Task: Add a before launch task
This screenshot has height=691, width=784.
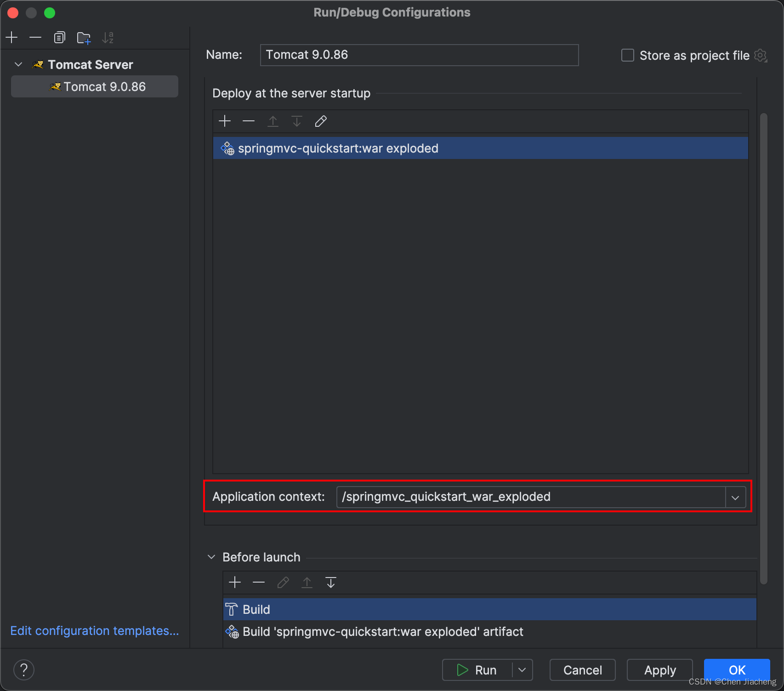Action: [x=235, y=583]
